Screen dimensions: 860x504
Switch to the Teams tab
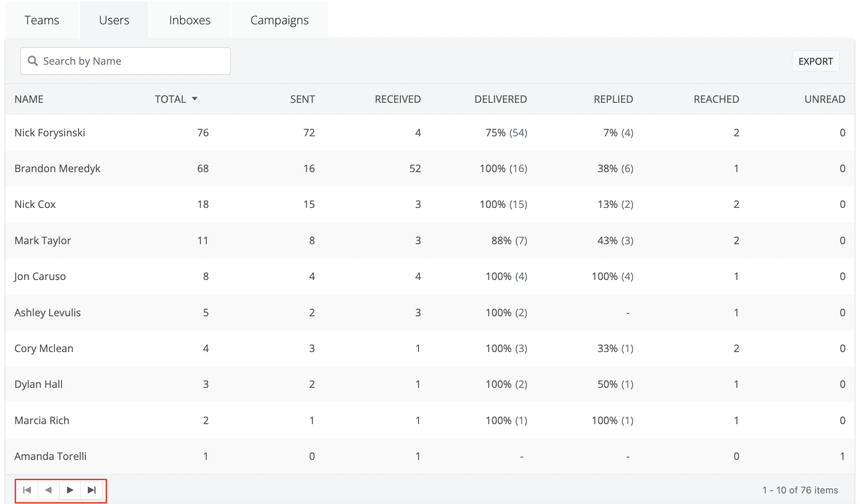[x=42, y=20]
